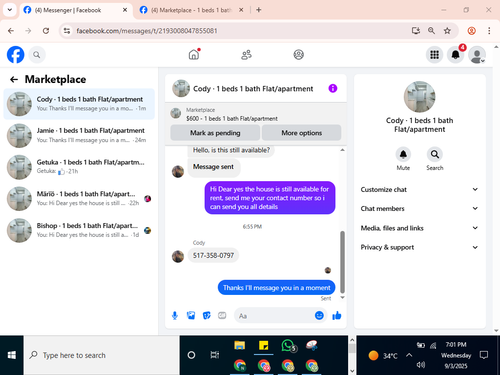Open browser zoom magnifier icon
This screenshot has height=375, width=500.
point(431,31)
